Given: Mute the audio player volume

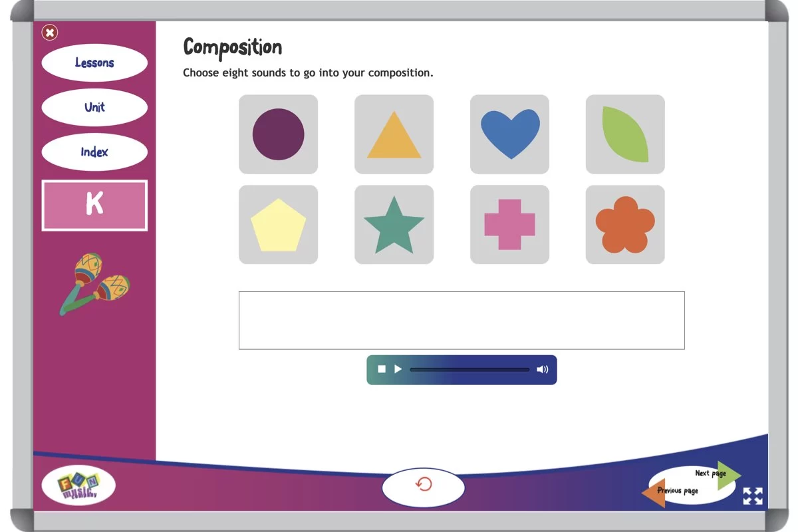Looking at the screenshot, I should point(543,369).
